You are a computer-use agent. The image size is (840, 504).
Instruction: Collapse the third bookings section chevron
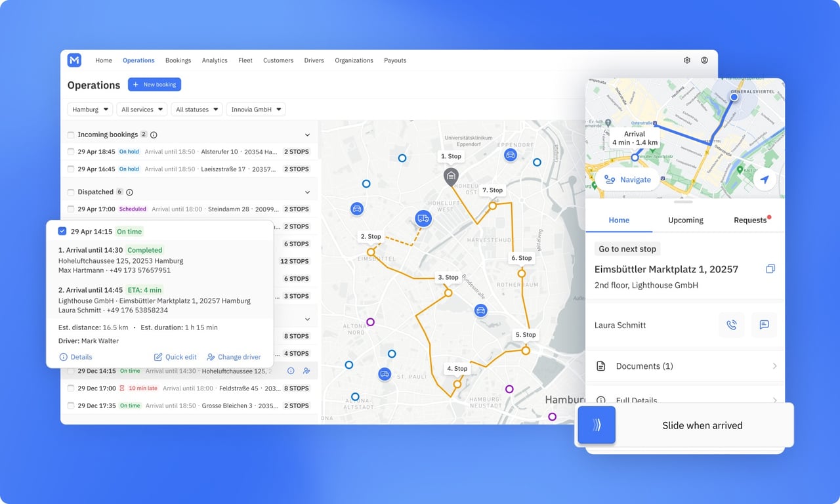[307, 319]
